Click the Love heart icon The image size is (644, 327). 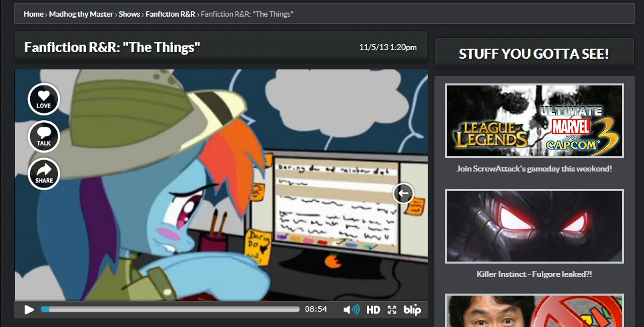pyautogui.click(x=44, y=99)
